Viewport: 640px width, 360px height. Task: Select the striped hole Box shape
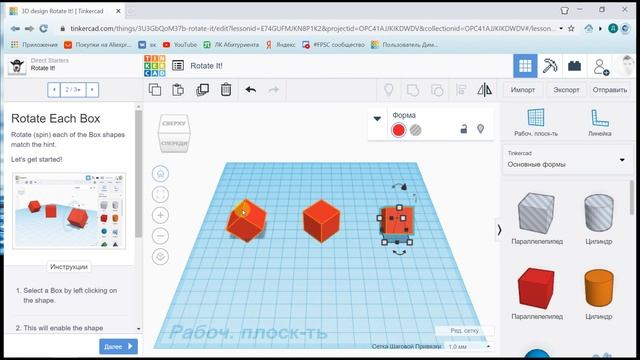click(536, 213)
